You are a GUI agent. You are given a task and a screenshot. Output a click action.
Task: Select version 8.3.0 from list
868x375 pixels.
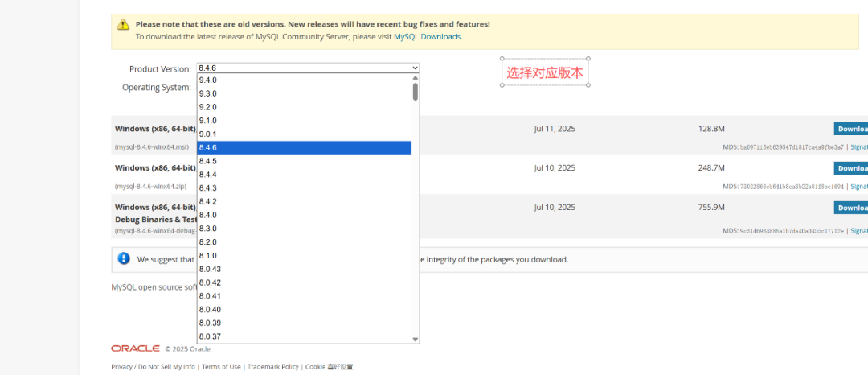point(304,229)
